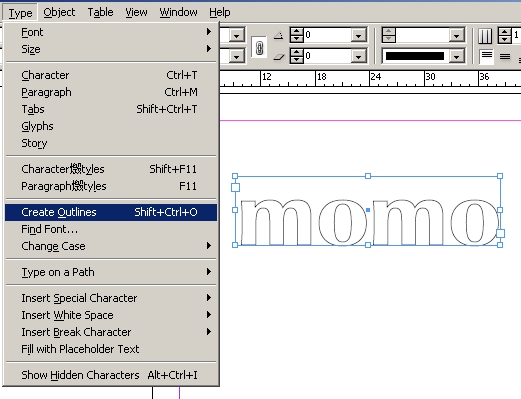Screen dimensions: 521x399
Task: Open the stroke style dropdown
Action: 457,57
